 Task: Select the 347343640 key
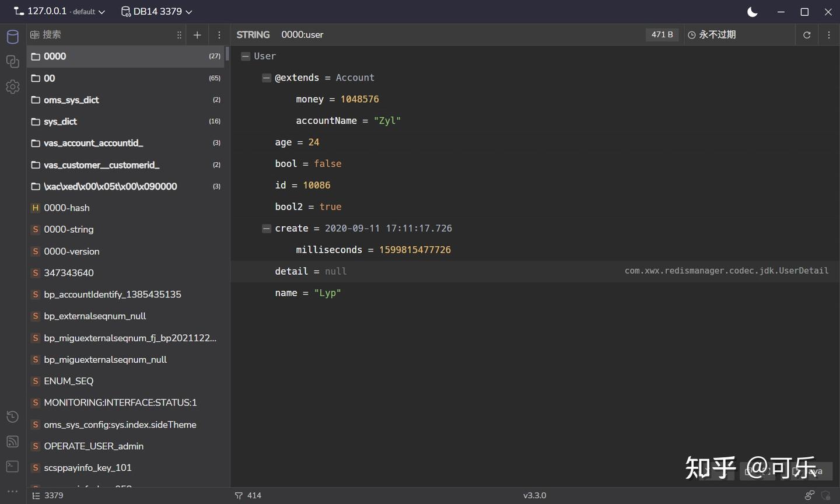pos(126,273)
